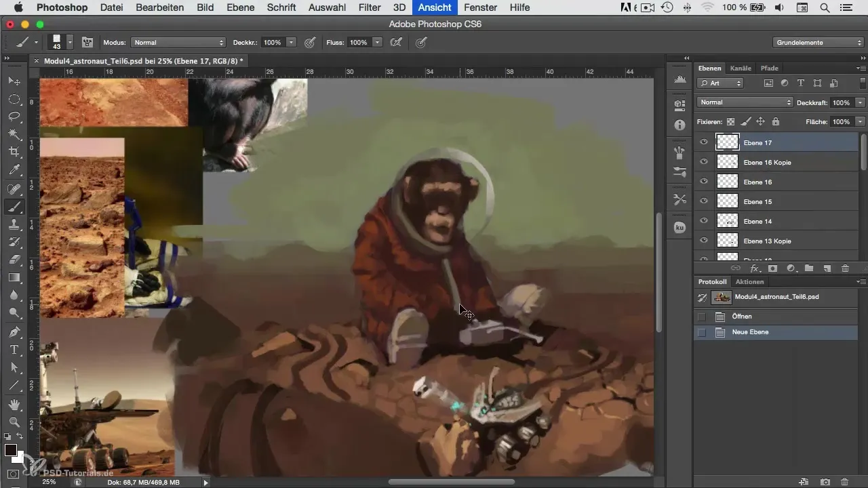Hide layer Ebene 16 Kopie
This screenshot has width=868, height=488.
704,162
